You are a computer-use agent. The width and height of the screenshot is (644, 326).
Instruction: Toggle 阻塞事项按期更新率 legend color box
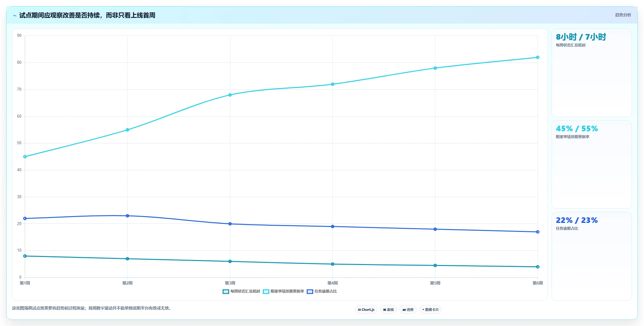pyautogui.click(x=266, y=292)
